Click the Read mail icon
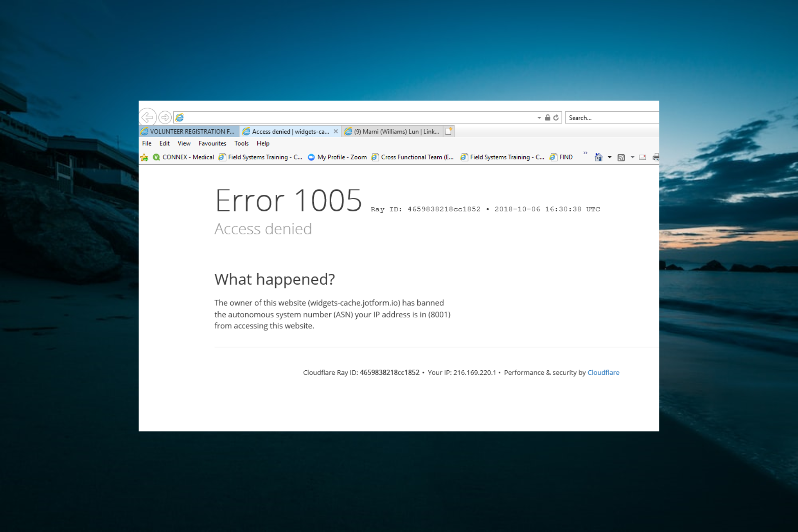This screenshot has width=798, height=532. pyautogui.click(x=642, y=157)
